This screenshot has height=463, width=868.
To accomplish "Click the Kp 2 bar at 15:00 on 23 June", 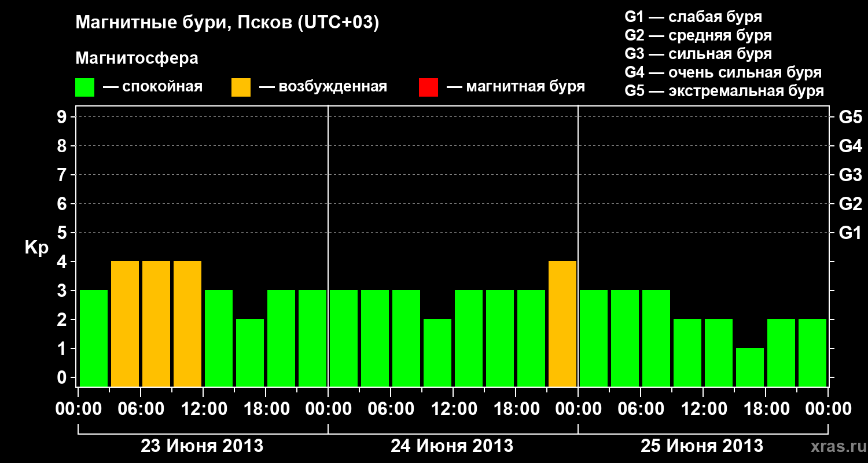I will (x=250, y=352).
